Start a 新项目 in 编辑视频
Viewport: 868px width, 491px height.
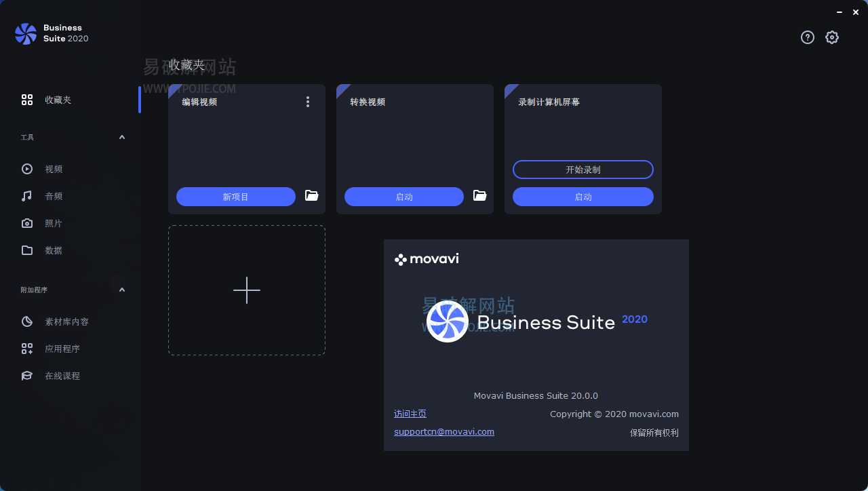pos(235,196)
